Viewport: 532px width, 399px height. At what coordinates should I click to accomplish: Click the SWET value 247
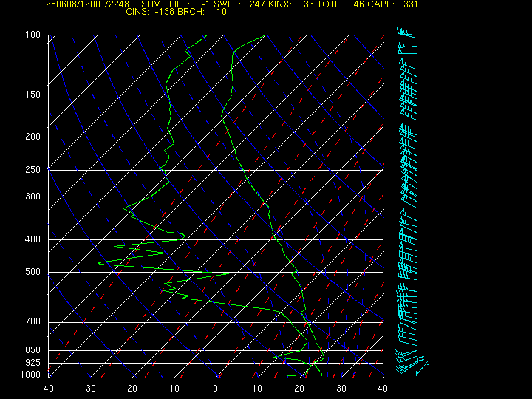tap(257, 4)
